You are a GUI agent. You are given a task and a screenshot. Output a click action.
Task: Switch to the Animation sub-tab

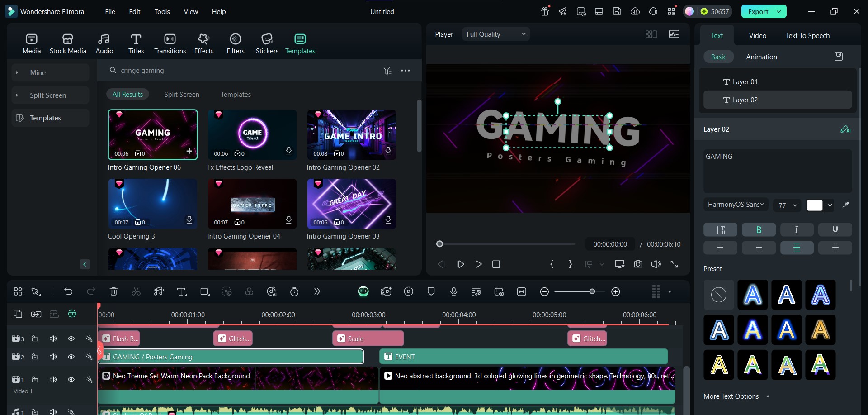coord(761,57)
